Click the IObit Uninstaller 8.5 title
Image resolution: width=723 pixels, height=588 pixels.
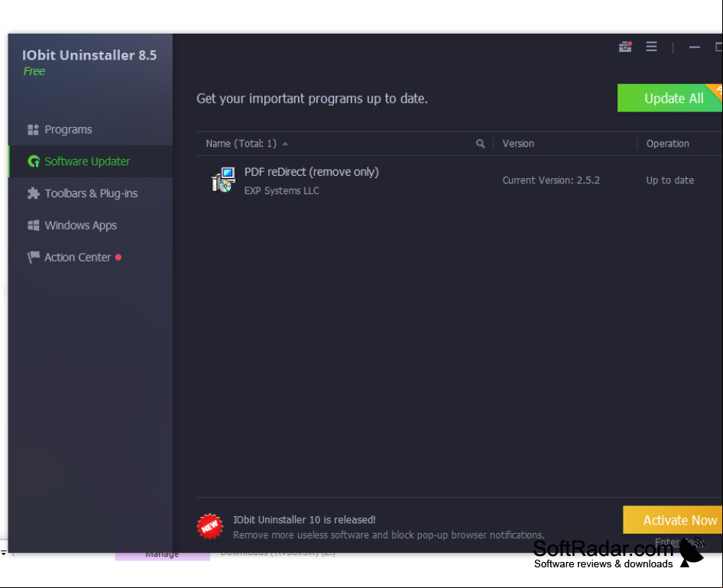point(89,55)
